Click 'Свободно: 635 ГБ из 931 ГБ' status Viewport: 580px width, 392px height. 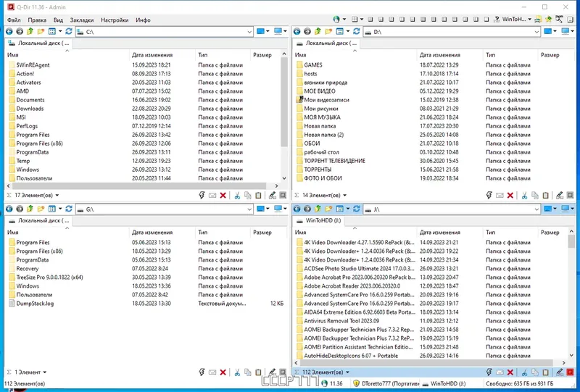(519, 383)
